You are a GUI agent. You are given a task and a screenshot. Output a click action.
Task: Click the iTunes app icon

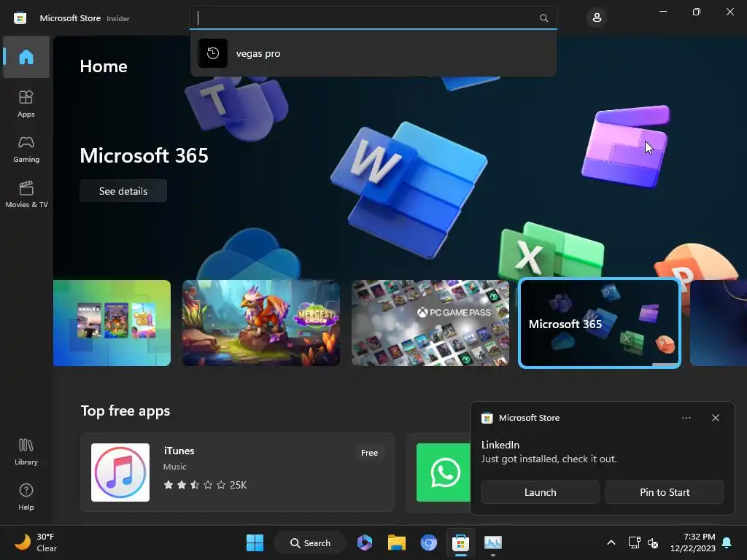[120, 472]
